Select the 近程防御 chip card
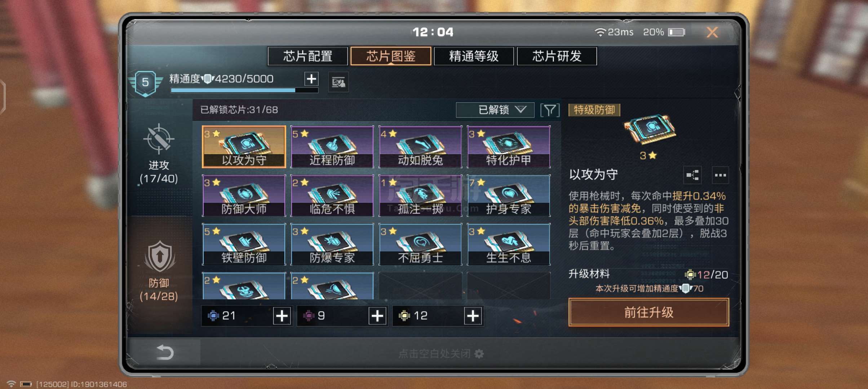Viewport: 868px width, 389px height. (332, 147)
